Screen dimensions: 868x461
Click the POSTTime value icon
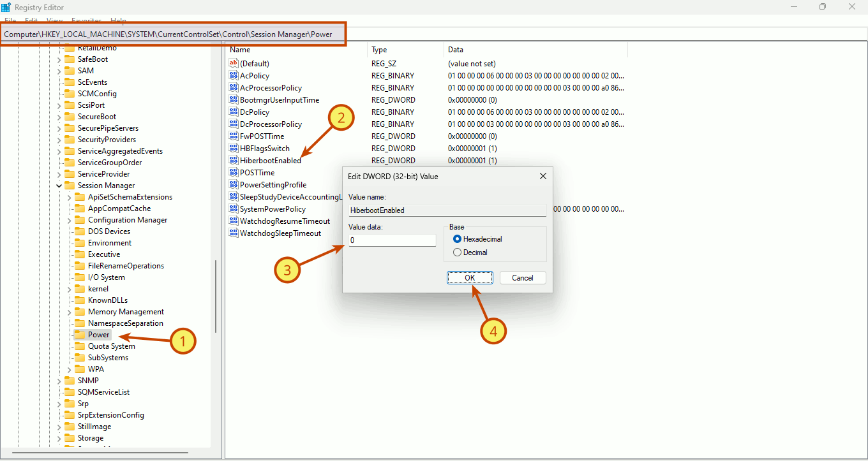click(x=233, y=173)
